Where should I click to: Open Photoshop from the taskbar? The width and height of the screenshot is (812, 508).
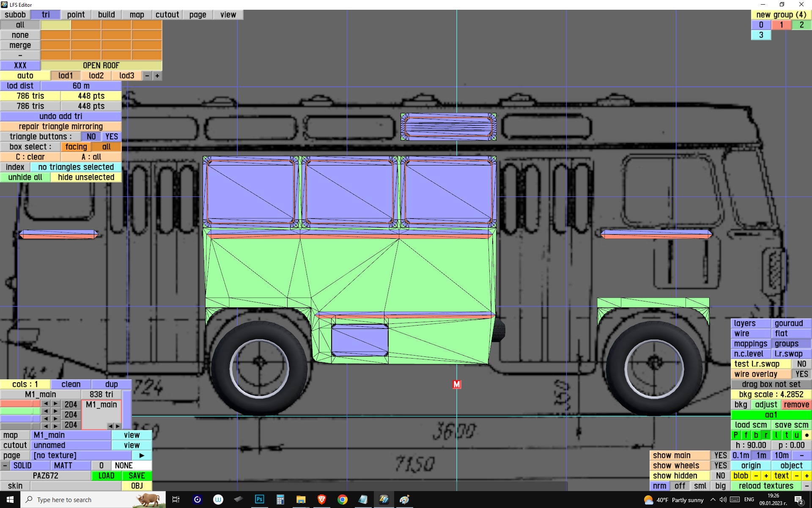[259, 500]
